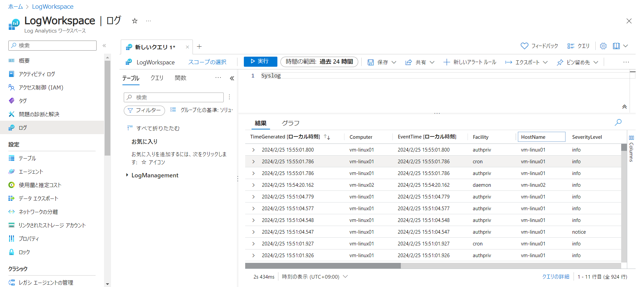The width and height of the screenshot is (644, 287).
Task: Open the 保存 dropdown
Action: click(382, 62)
